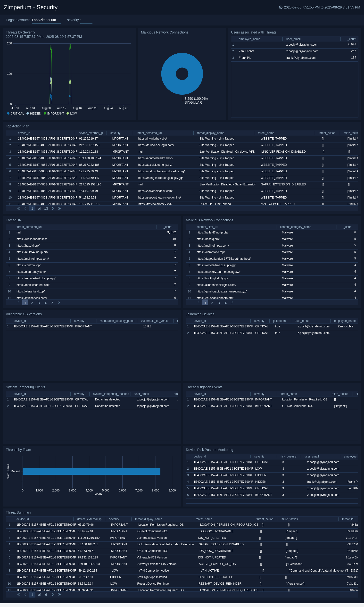This screenshot has height=607, width=364.
Task: Click TESTFLIGHT_INSTALLED in Threat Summary
Action: pos(215,577)
